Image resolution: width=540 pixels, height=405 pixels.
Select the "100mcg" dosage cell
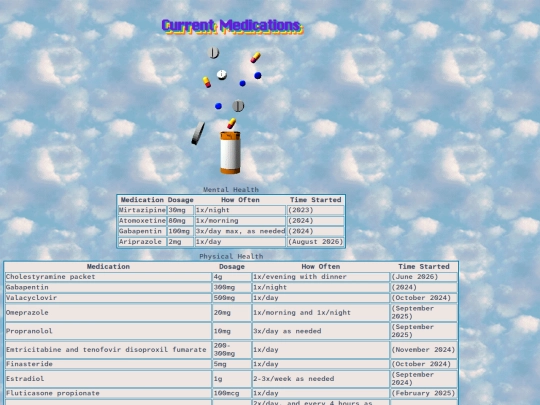(x=232, y=393)
